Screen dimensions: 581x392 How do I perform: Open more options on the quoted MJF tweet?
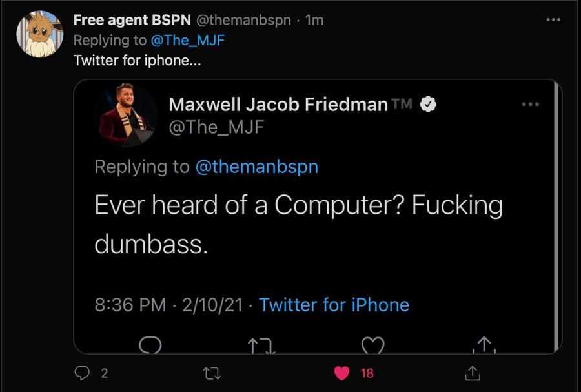530,105
